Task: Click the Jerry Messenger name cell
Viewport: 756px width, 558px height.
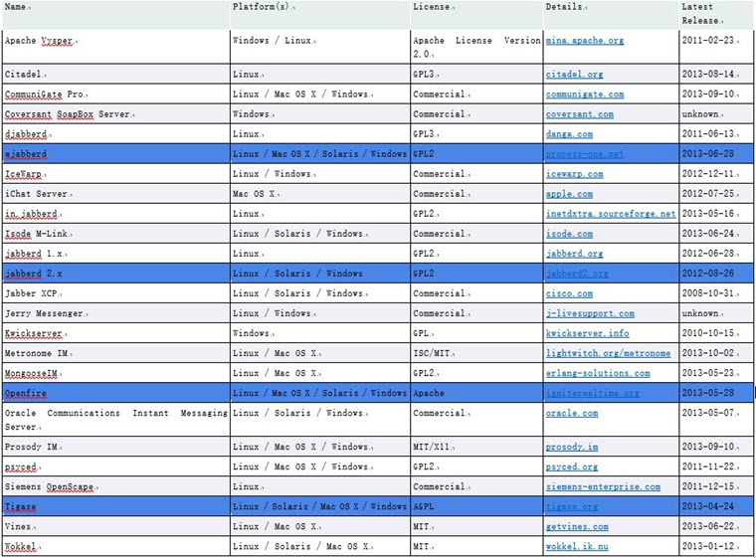Action: (116, 313)
